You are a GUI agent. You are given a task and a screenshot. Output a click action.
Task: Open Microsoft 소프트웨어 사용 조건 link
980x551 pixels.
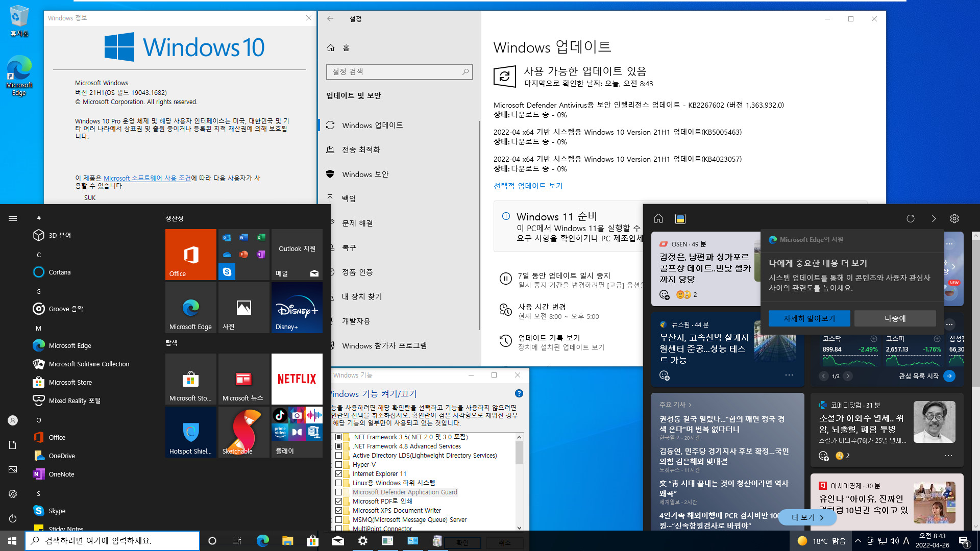[147, 178]
